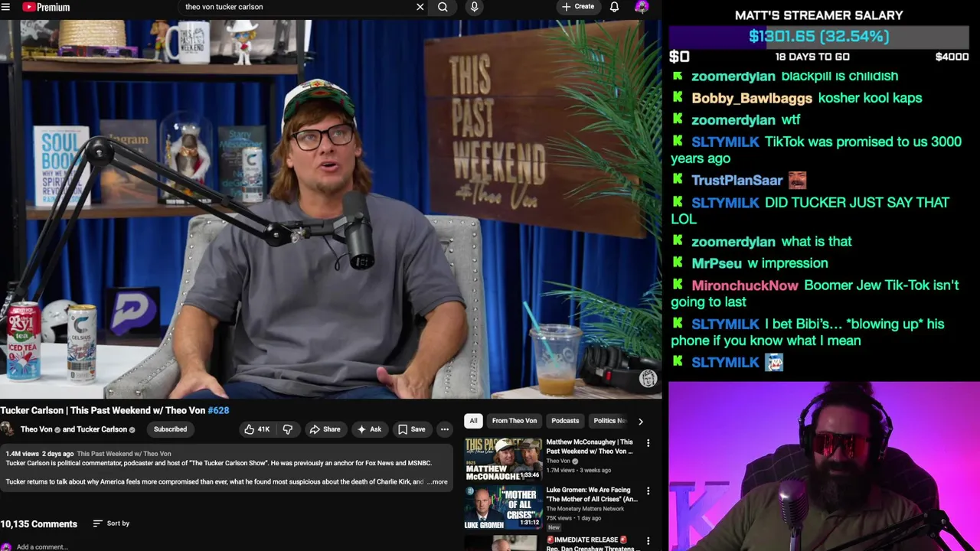Share the Tucker Carlson video

(x=325, y=429)
